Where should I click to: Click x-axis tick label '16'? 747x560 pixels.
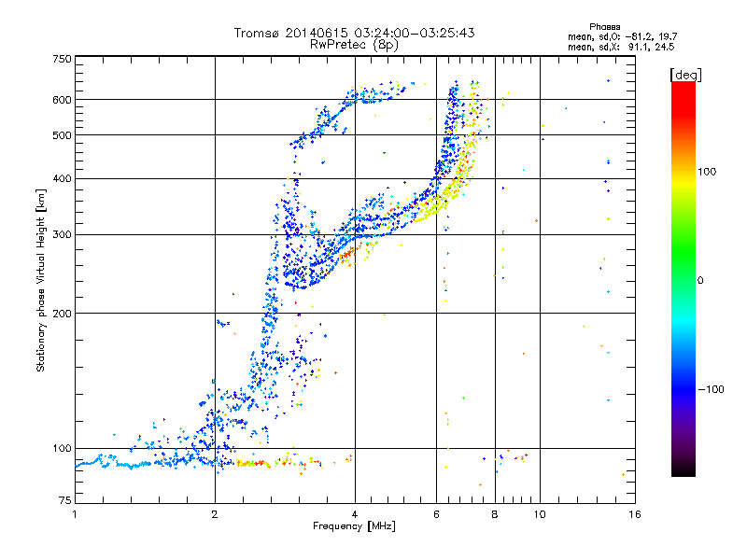[635, 514]
